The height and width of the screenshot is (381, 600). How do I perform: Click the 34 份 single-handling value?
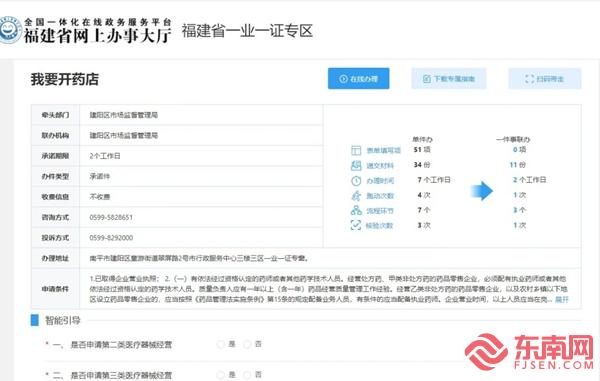click(x=422, y=164)
